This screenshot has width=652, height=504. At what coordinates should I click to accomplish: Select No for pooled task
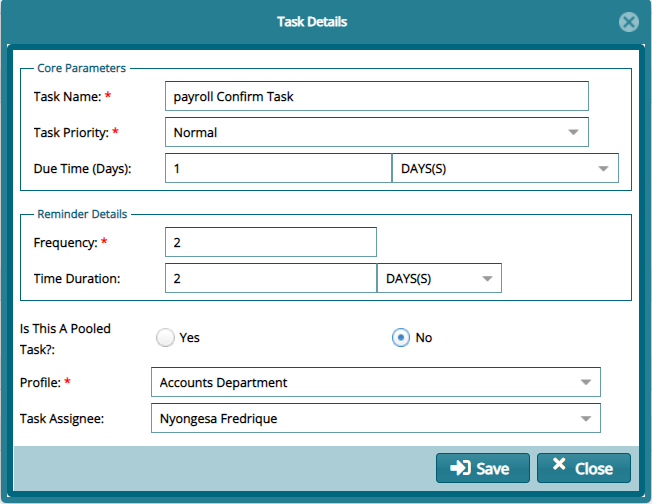click(401, 338)
